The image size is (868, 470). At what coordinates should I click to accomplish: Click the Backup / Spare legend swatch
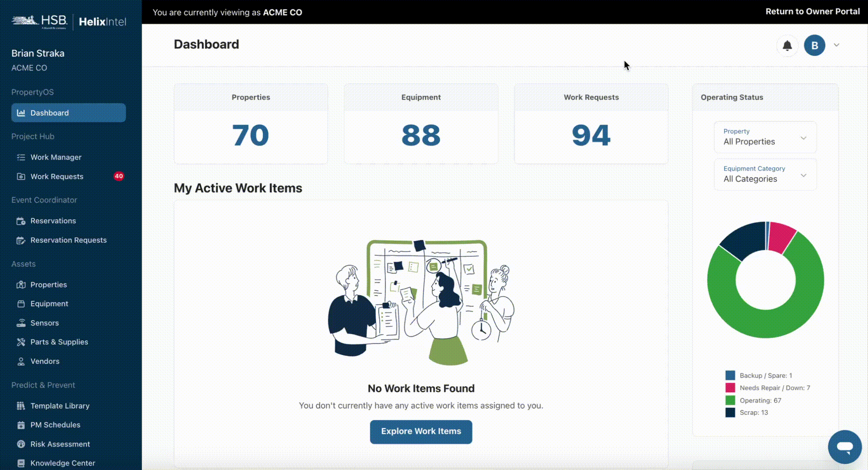coord(730,376)
